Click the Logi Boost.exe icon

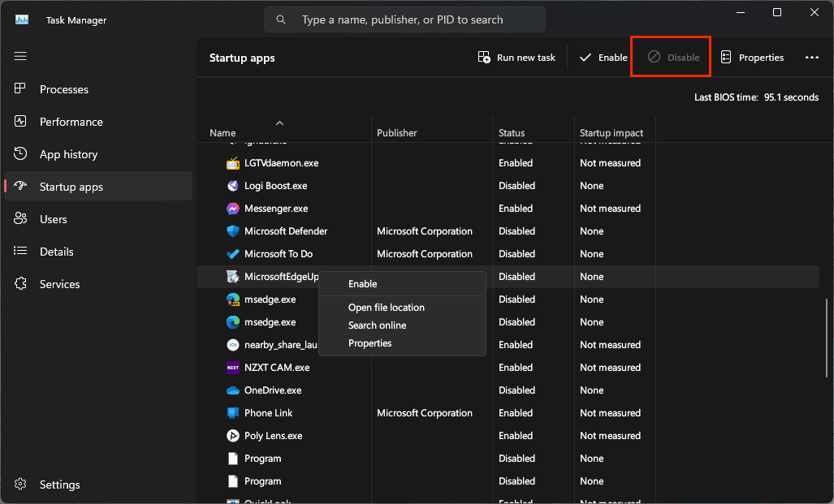[233, 186]
